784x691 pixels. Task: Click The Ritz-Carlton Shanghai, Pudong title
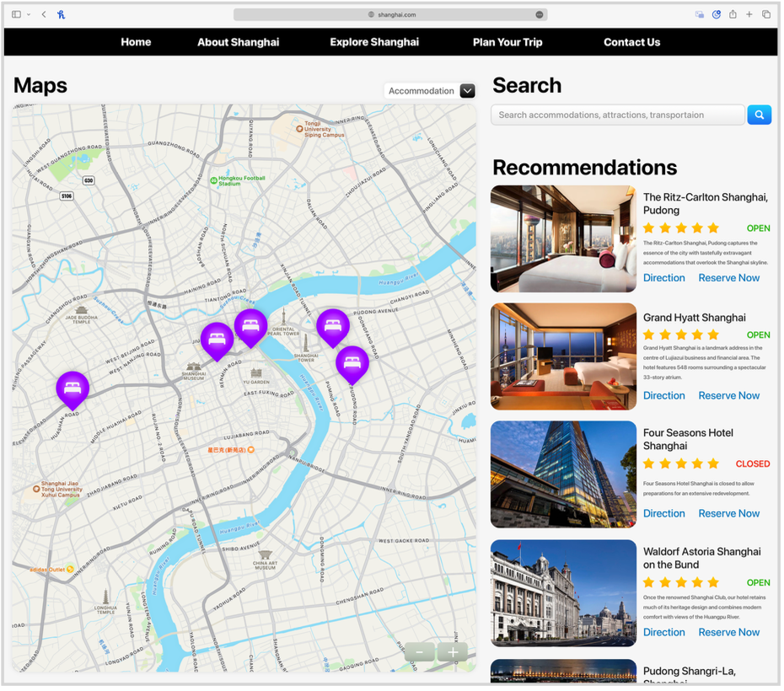(707, 204)
